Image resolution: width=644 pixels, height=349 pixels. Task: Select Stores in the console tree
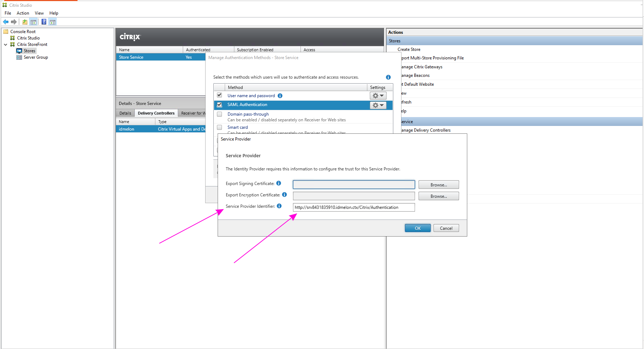coord(30,51)
